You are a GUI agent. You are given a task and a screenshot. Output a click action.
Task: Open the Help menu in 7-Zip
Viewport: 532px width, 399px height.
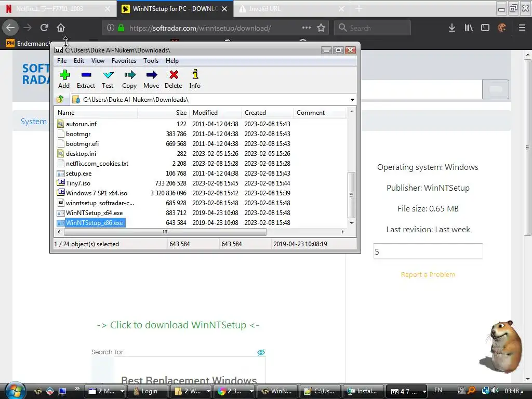(172, 61)
